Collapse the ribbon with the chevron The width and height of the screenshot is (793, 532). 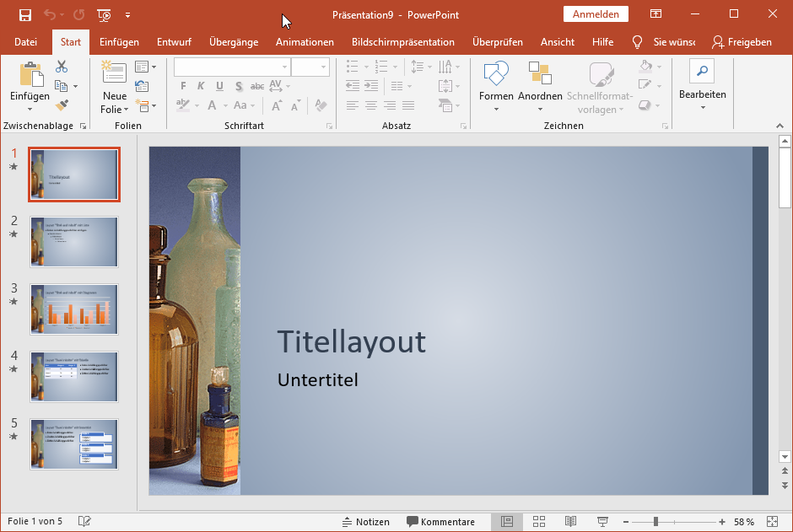[x=780, y=126]
